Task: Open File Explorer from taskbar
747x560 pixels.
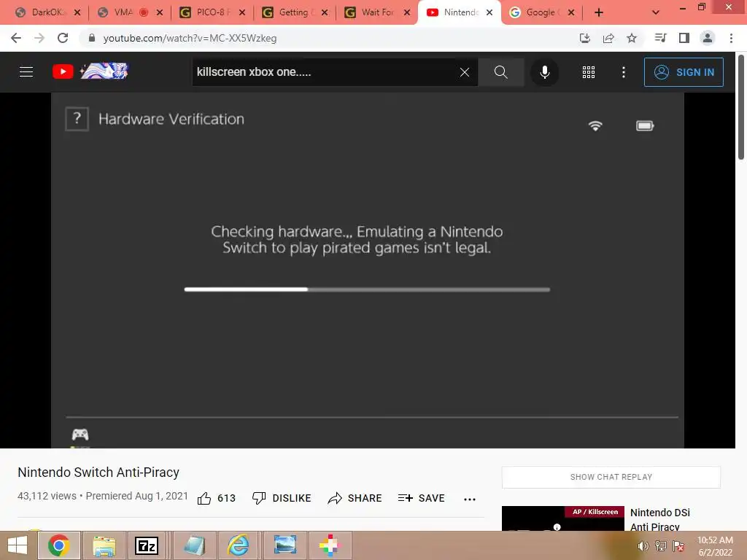Action: pyautogui.click(x=104, y=545)
